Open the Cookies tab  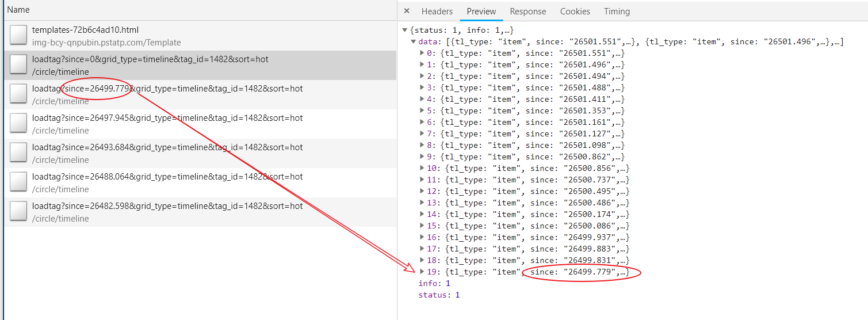[575, 11]
